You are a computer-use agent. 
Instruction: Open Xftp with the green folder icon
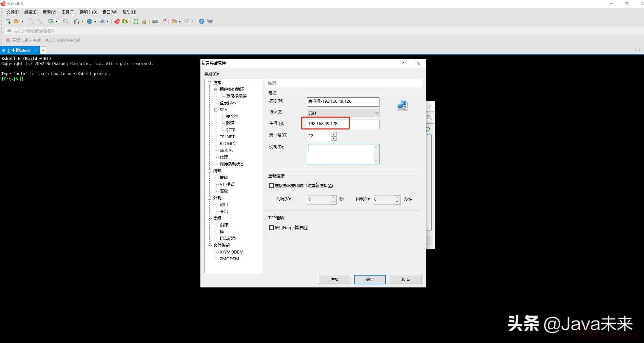click(x=125, y=21)
